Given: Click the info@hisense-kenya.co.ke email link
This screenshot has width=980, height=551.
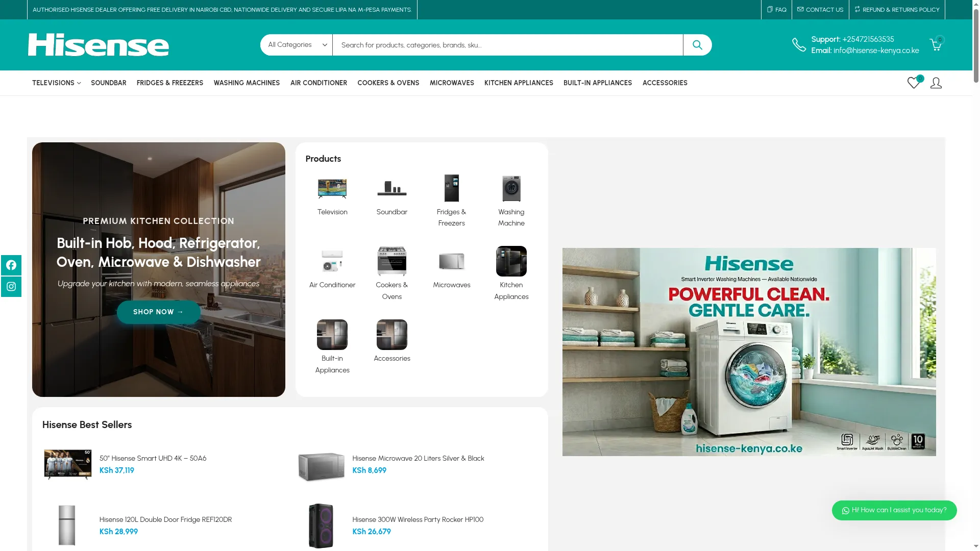Looking at the screenshot, I should pos(876,51).
